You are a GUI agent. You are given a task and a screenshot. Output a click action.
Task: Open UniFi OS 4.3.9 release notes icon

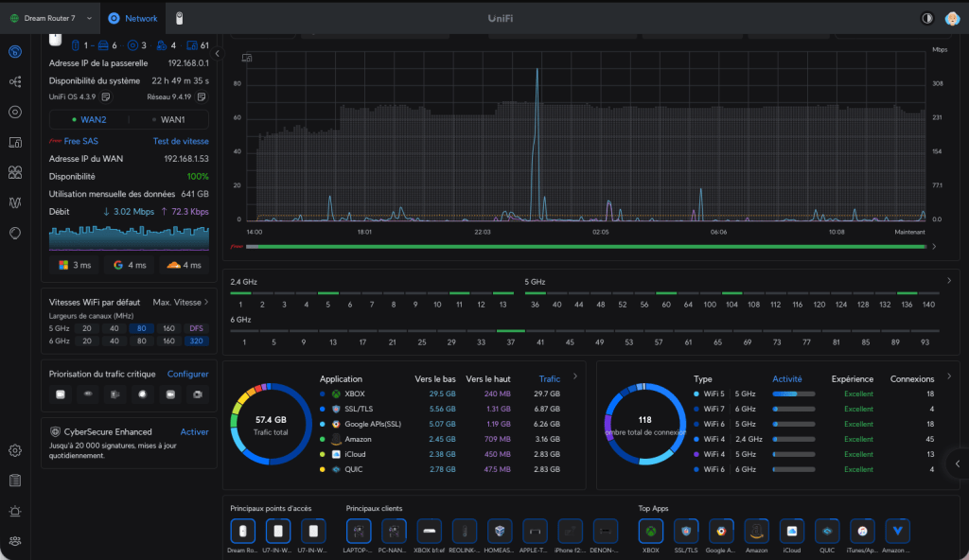pos(106,96)
